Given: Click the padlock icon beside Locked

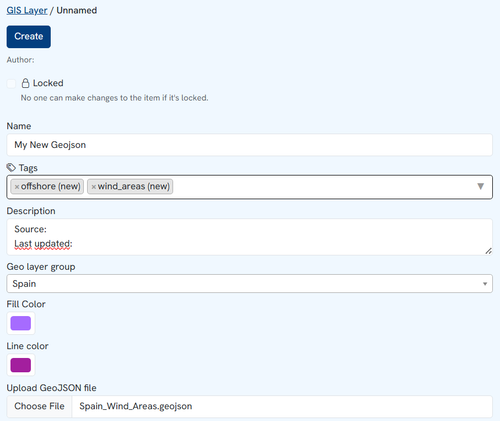Looking at the screenshot, I should click(25, 83).
